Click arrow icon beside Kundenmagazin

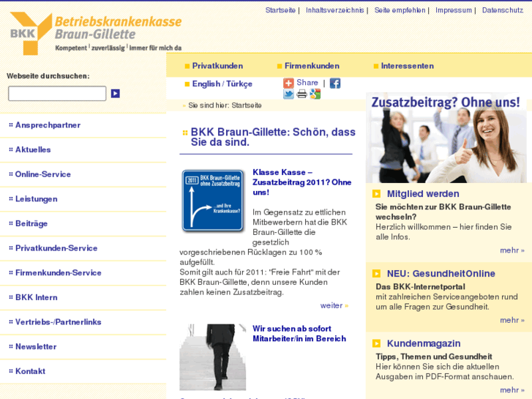click(376, 343)
